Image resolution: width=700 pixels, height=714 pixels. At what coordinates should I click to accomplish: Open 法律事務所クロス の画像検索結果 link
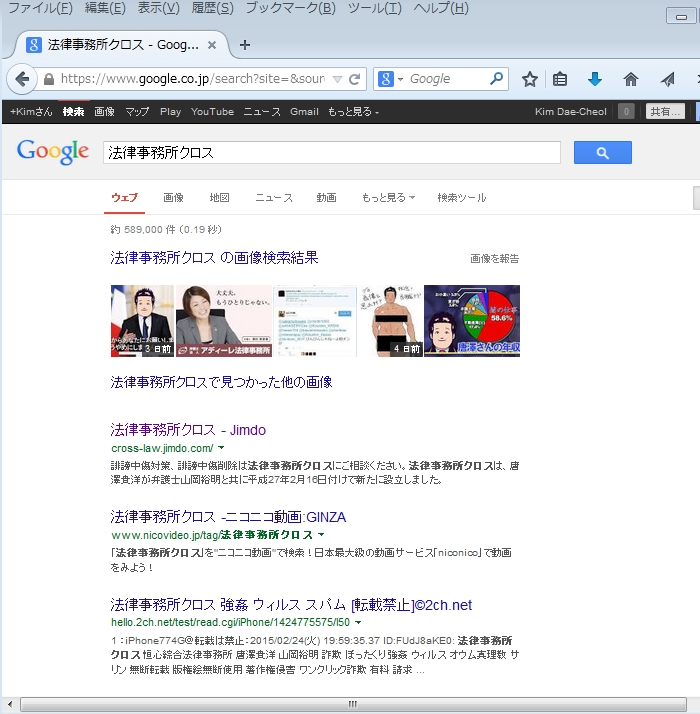click(x=214, y=258)
